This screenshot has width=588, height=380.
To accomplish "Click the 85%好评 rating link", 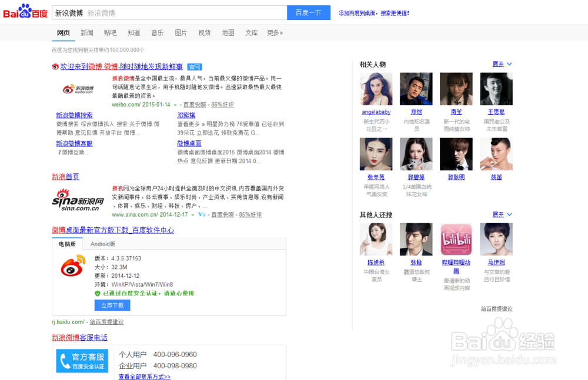I will [250, 215].
